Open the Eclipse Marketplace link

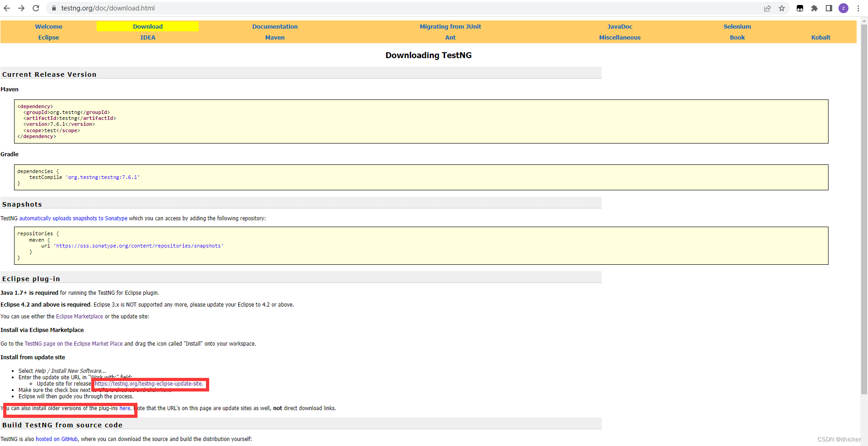[79, 317]
